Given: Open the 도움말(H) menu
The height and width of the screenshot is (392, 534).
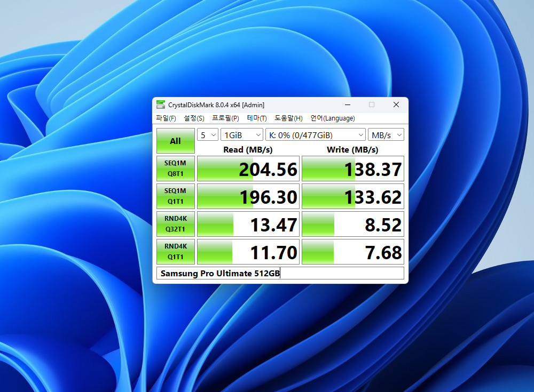Looking at the screenshot, I should pos(288,118).
